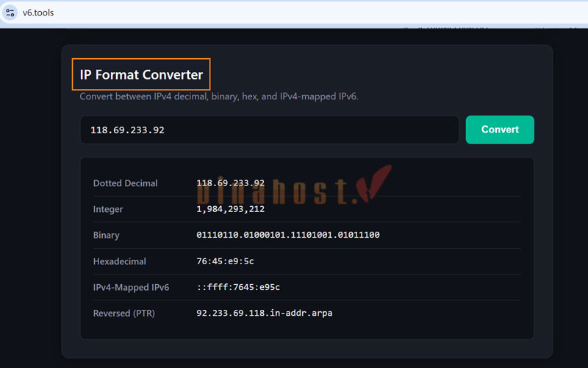Click the Dotted Decimal label
The width and height of the screenshot is (588, 368).
tap(125, 183)
